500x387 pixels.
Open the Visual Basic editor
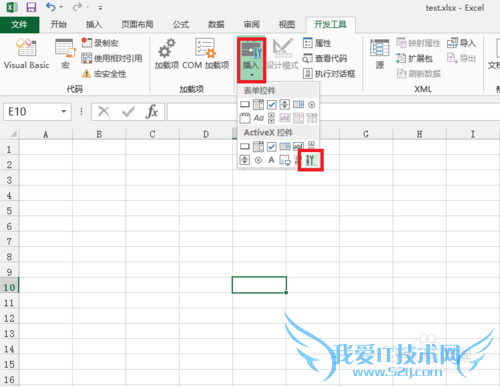pyautogui.click(x=26, y=53)
